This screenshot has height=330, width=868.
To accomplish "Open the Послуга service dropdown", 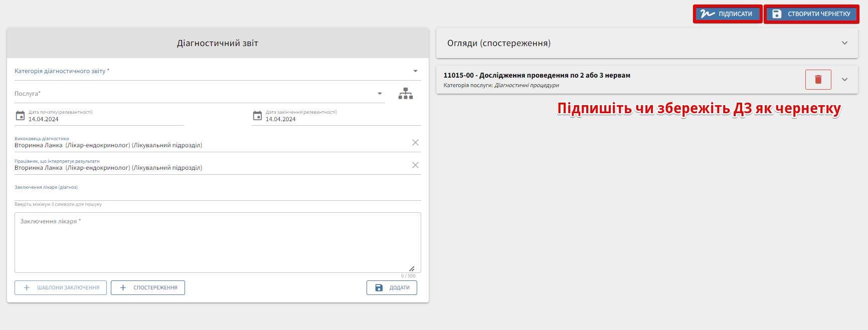I will [x=380, y=94].
